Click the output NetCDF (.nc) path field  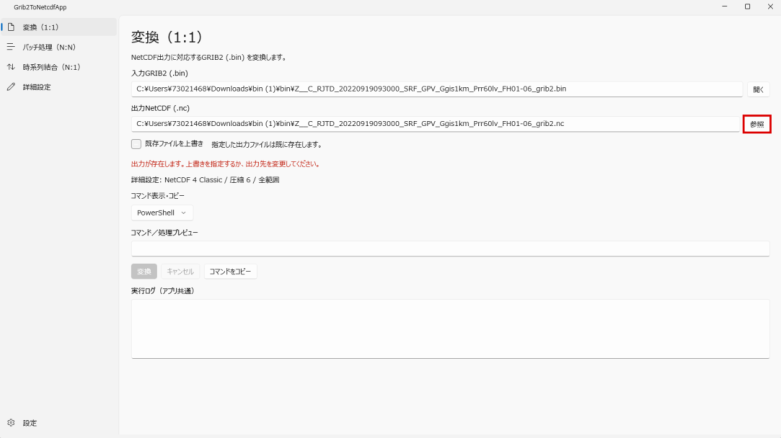pyautogui.click(x=436, y=124)
